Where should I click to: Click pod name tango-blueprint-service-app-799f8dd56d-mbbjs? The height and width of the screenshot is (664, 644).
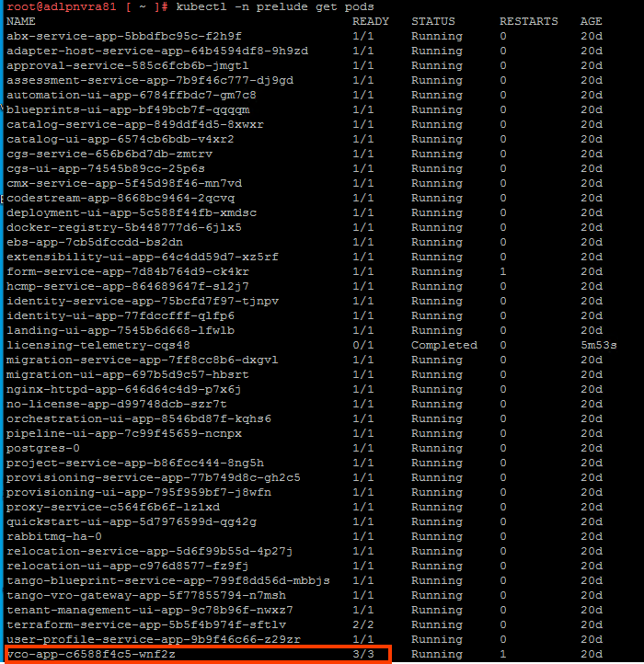(x=168, y=580)
